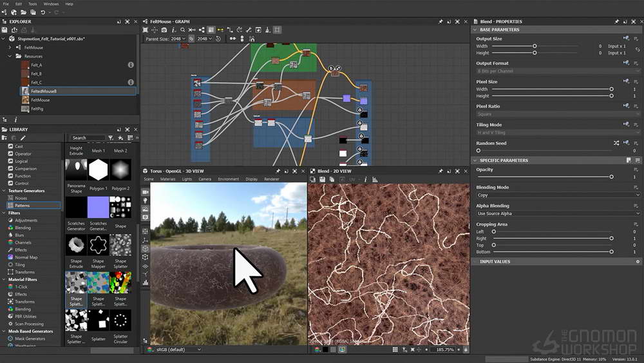Open the Windows menu
644x363 pixels.
click(51, 4)
